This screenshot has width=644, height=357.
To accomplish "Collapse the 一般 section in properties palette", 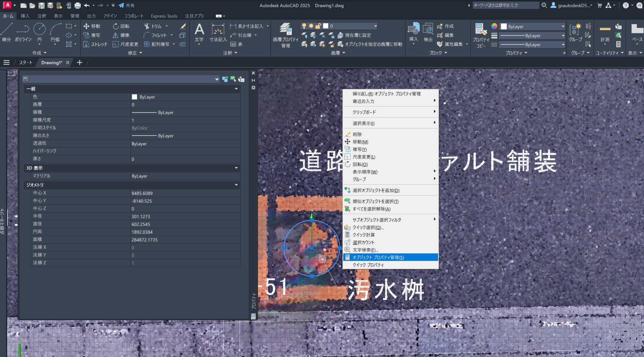I will tap(236, 89).
